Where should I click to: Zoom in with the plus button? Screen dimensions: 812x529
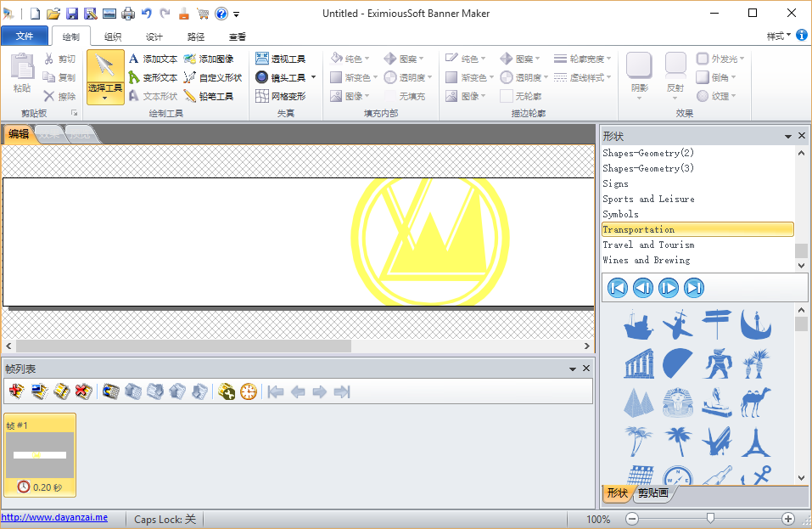pos(787,519)
